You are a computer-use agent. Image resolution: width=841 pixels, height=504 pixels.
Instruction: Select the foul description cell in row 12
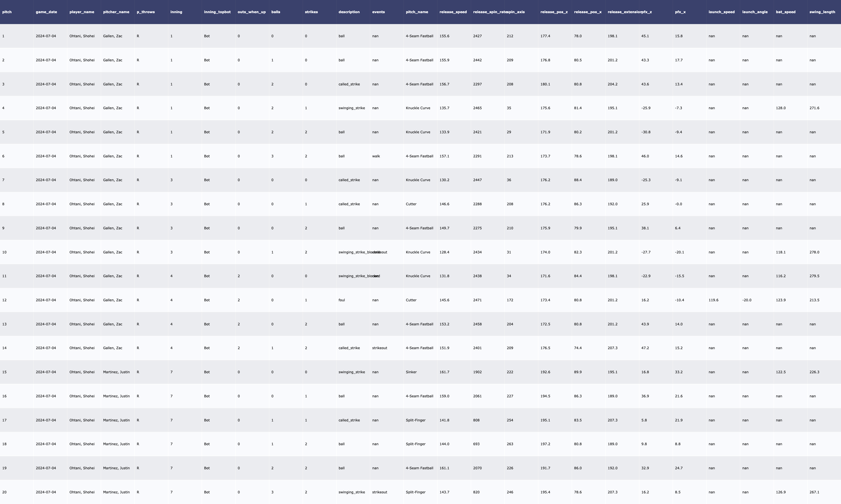point(341,300)
